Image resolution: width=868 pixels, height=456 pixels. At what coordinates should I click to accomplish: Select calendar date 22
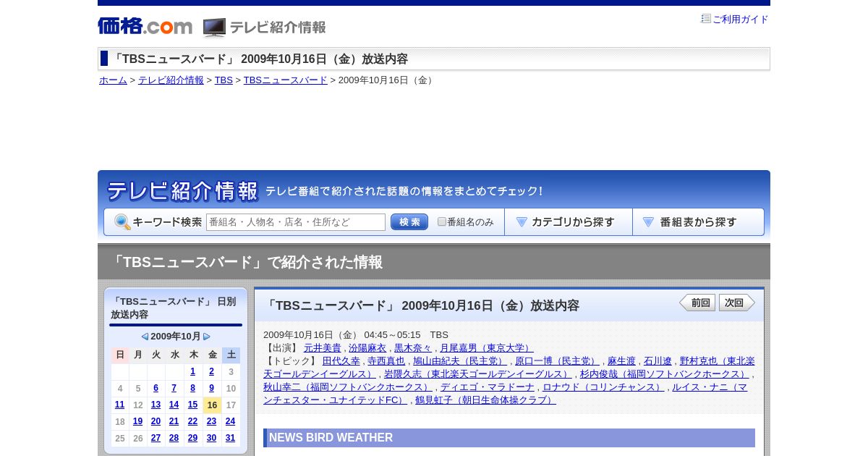[193, 422]
